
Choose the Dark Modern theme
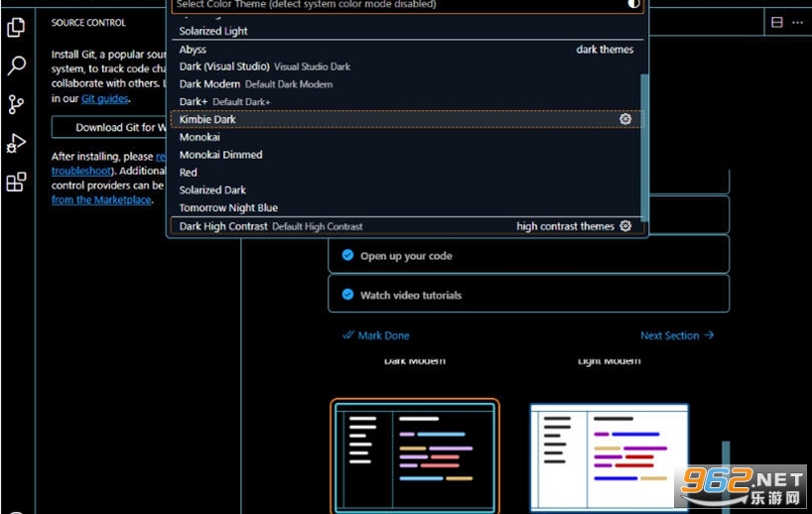click(406, 84)
